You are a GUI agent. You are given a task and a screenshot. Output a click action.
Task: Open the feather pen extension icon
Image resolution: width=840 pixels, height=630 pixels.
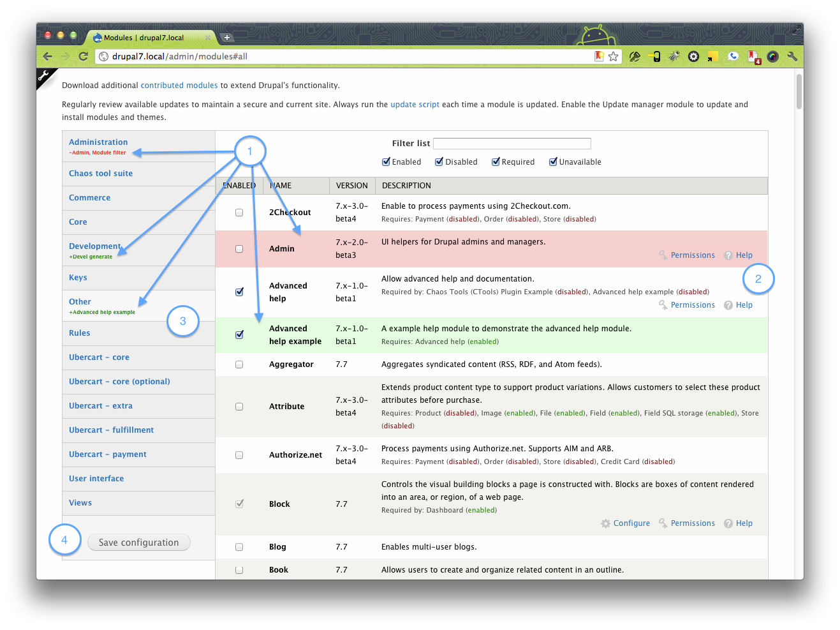pos(635,56)
